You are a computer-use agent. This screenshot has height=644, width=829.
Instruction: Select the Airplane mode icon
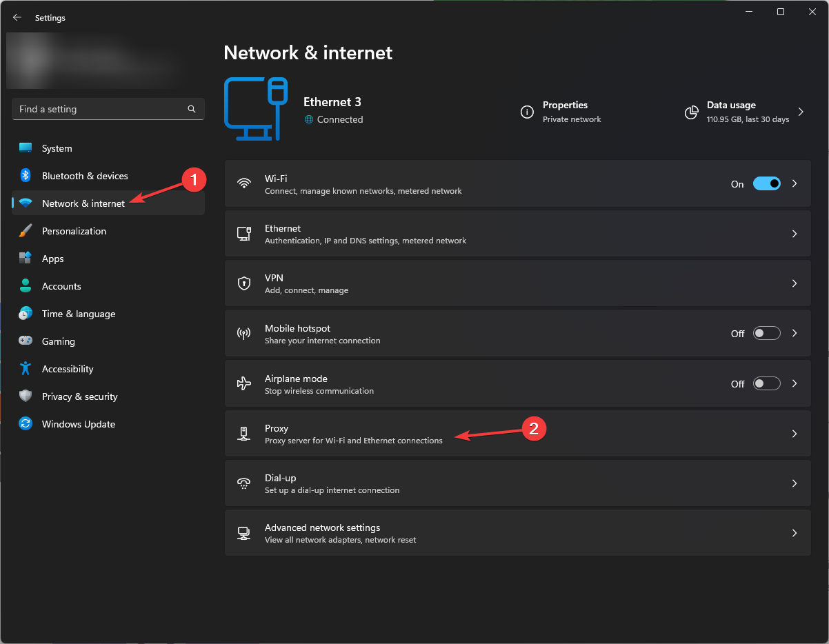[x=243, y=383]
